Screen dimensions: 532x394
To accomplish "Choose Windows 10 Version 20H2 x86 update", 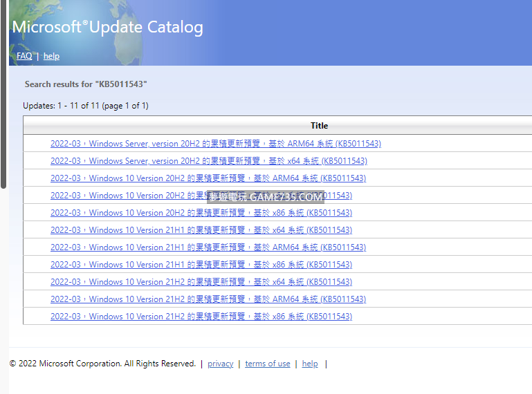I will tap(201, 213).
